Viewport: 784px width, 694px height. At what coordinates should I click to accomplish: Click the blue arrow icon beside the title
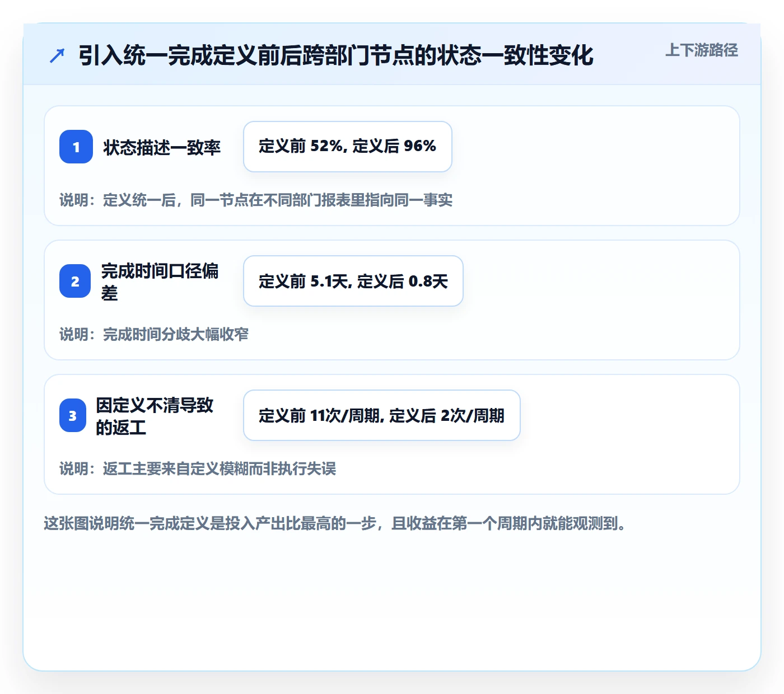point(57,56)
